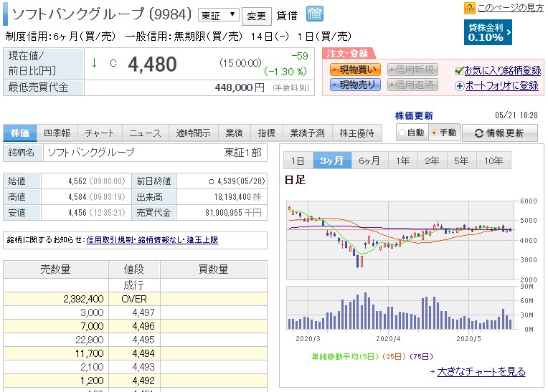
Task: Toggle the お気に入り銘柄登録 checkmark
Action: point(459,71)
